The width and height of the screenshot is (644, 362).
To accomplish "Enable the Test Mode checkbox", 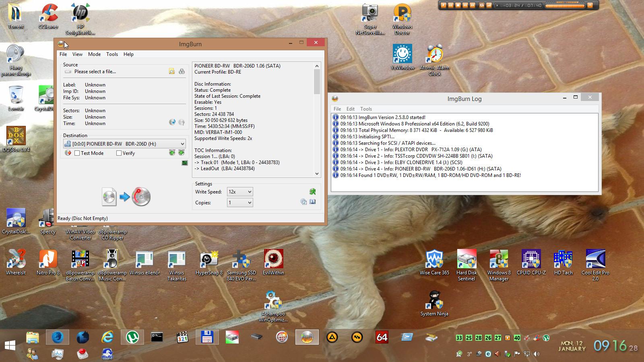I will [77, 153].
